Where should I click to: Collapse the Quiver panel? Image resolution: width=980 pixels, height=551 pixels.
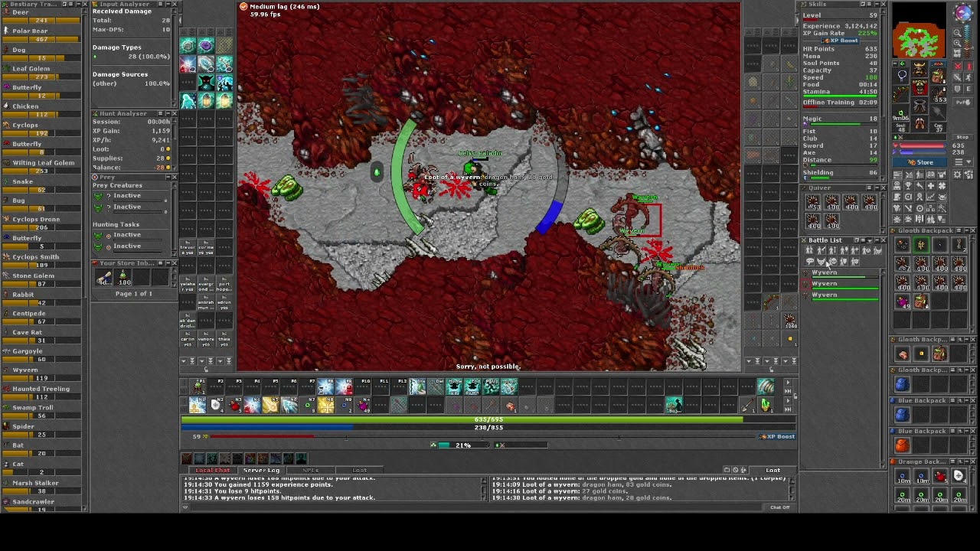pos(877,187)
